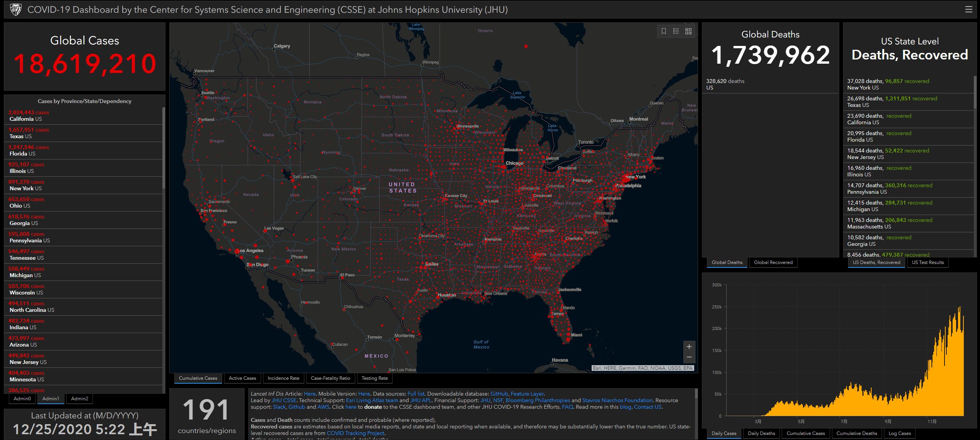Open the Global Recovered tab
The height and width of the screenshot is (440, 980).
coord(773,262)
